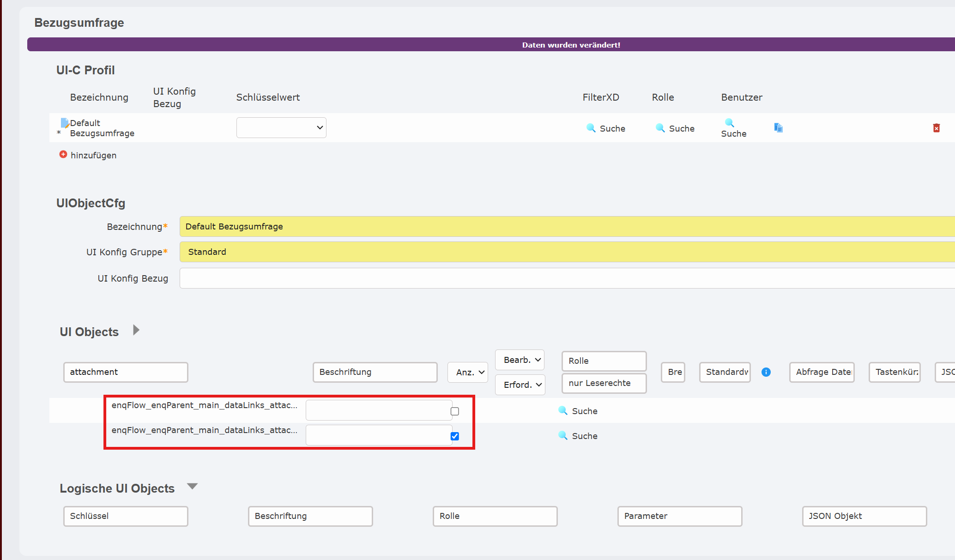Open the Erford. filter dropdown

[x=520, y=385]
